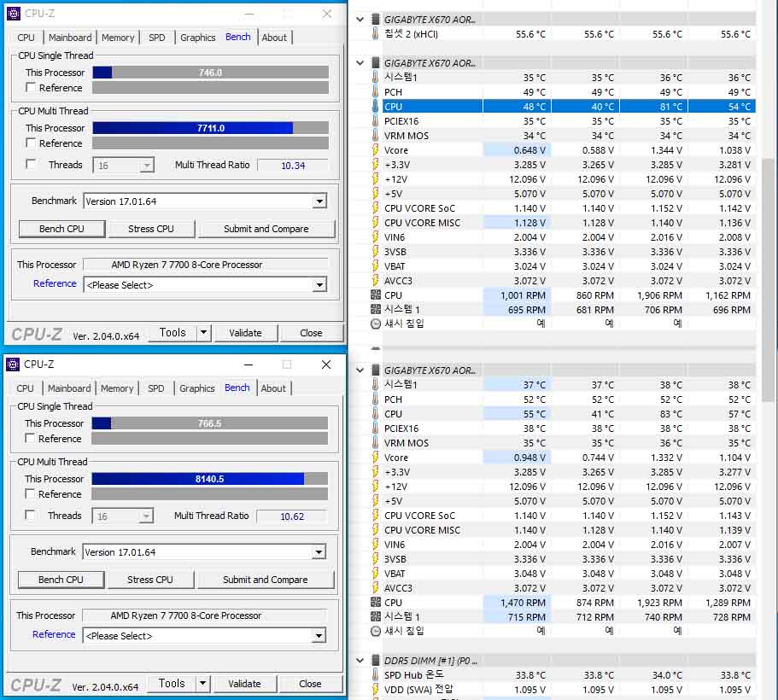Image resolution: width=778 pixels, height=700 pixels.
Task: Open Tools dropdown arrow in lower CPU-Z
Action: [x=202, y=683]
